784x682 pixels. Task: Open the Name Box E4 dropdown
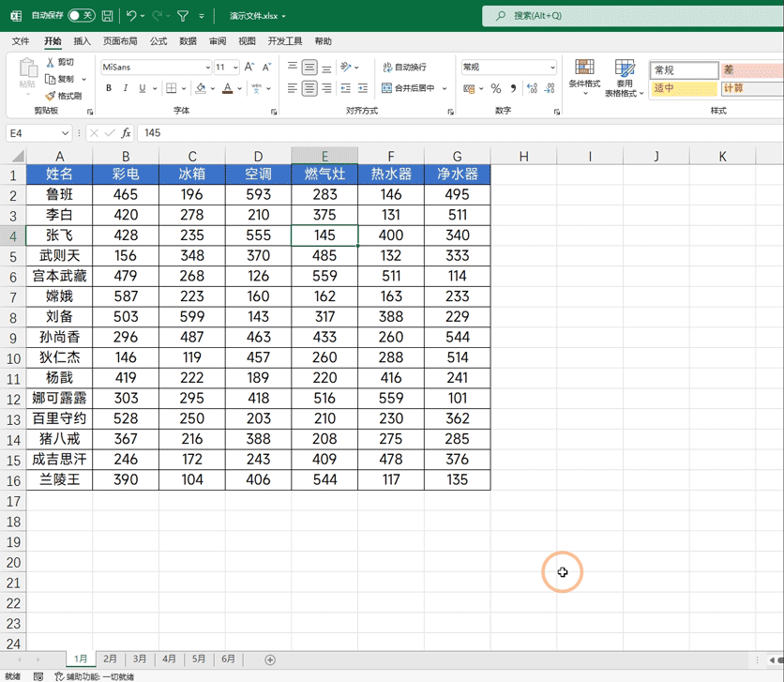65,133
